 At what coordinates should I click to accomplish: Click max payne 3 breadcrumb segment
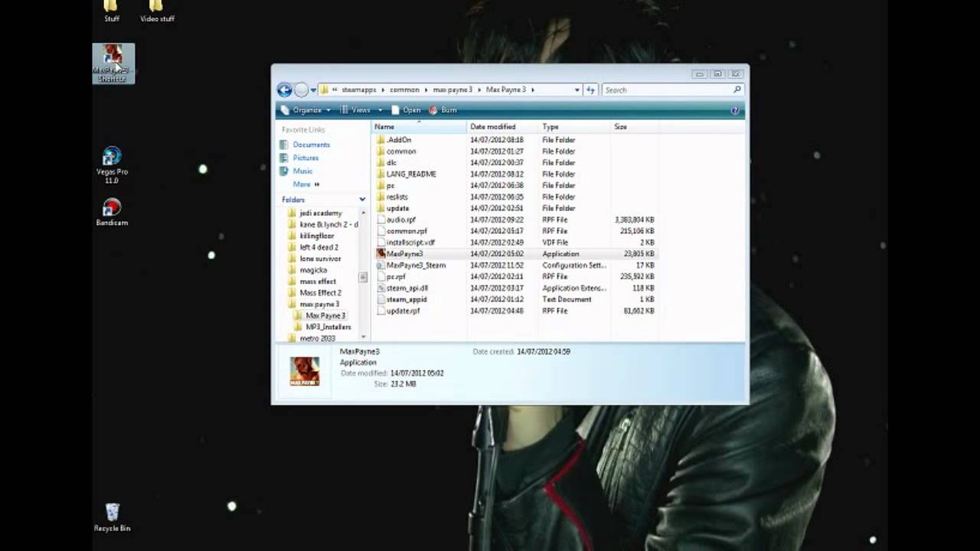pos(452,90)
